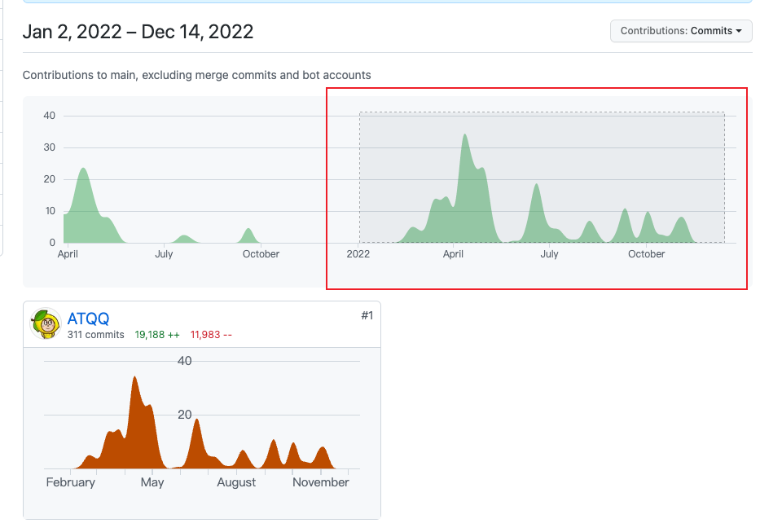Click the 19,188 ++ additions text
The image size is (760, 532).
pos(157,335)
